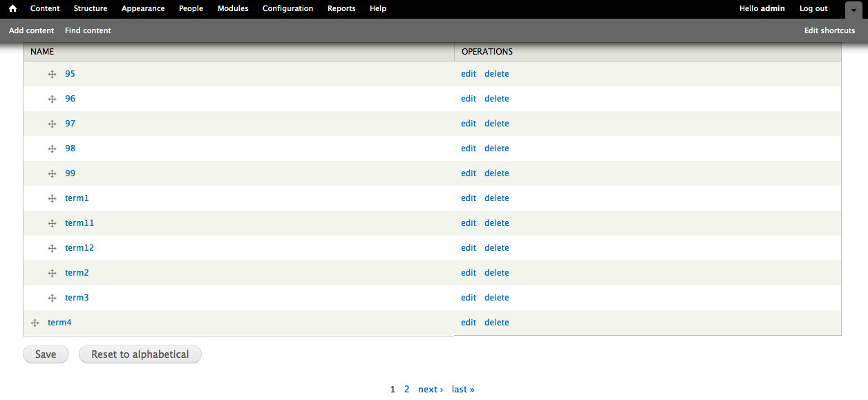Image resolution: width=868 pixels, height=400 pixels.
Task: Grab drag handle for term11
Action: (x=52, y=223)
